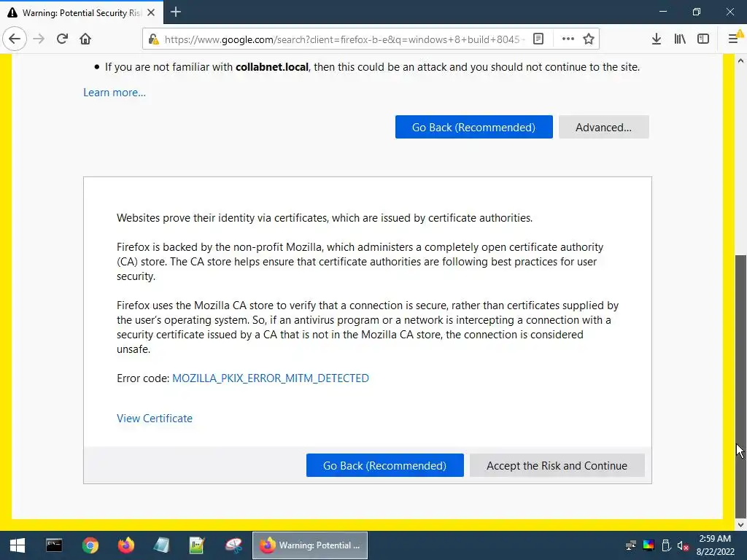This screenshot has height=560, width=747.
Task: Open the paint-like app in taskbar
Action: click(x=233, y=545)
